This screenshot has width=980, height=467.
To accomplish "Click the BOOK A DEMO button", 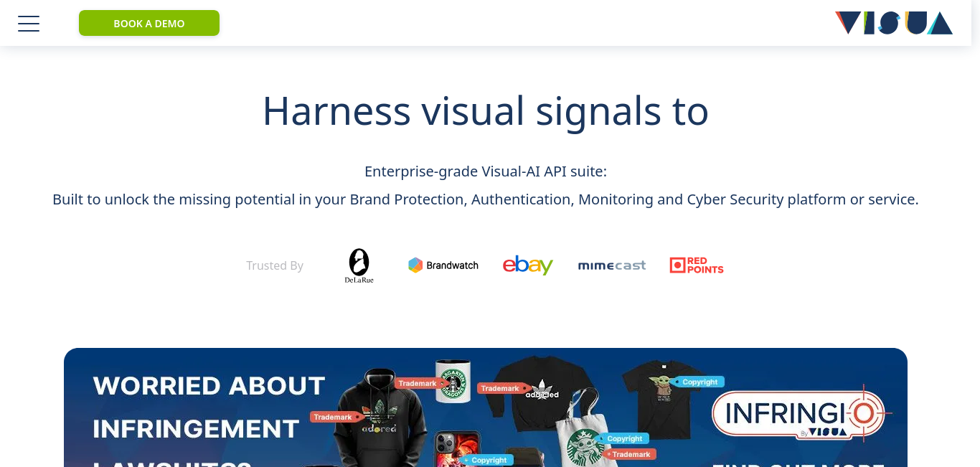I will [149, 23].
